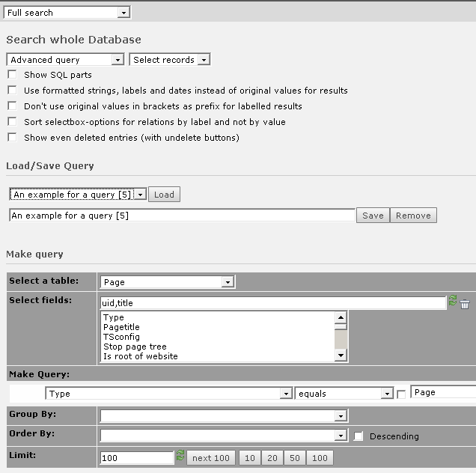Click the Limit input field
The width and height of the screenshot is (476, 473).
[x=136, y=458]
